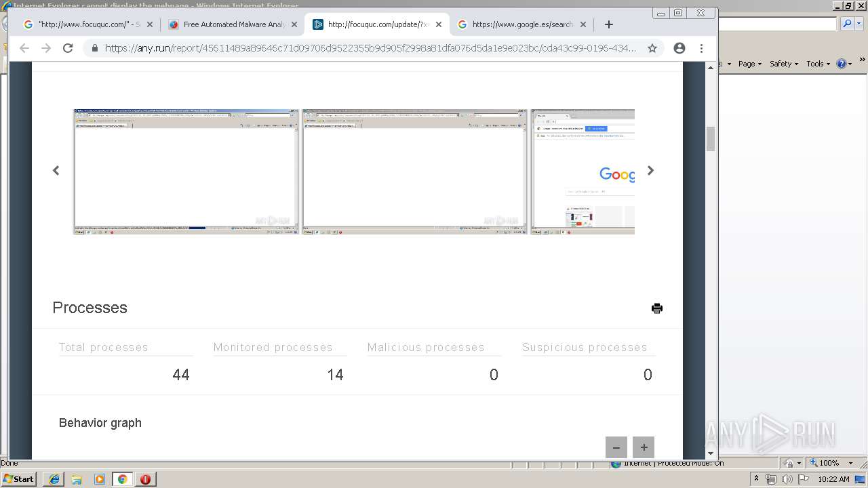The height and width of the screenshot is (488, 868).
Task: Go forward in Chrome history
Action: 46,48
